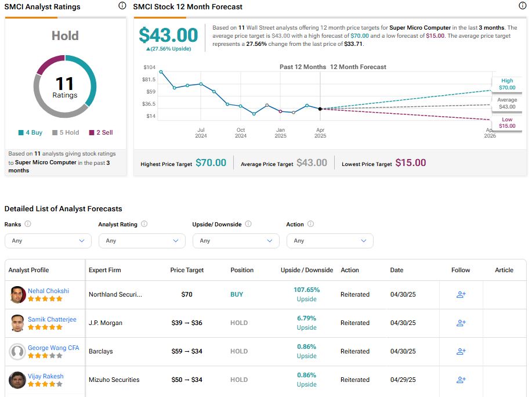Click the $50 → $34 price target
The width and height of the screenshot is (532, 397).
tap(187, 380)
